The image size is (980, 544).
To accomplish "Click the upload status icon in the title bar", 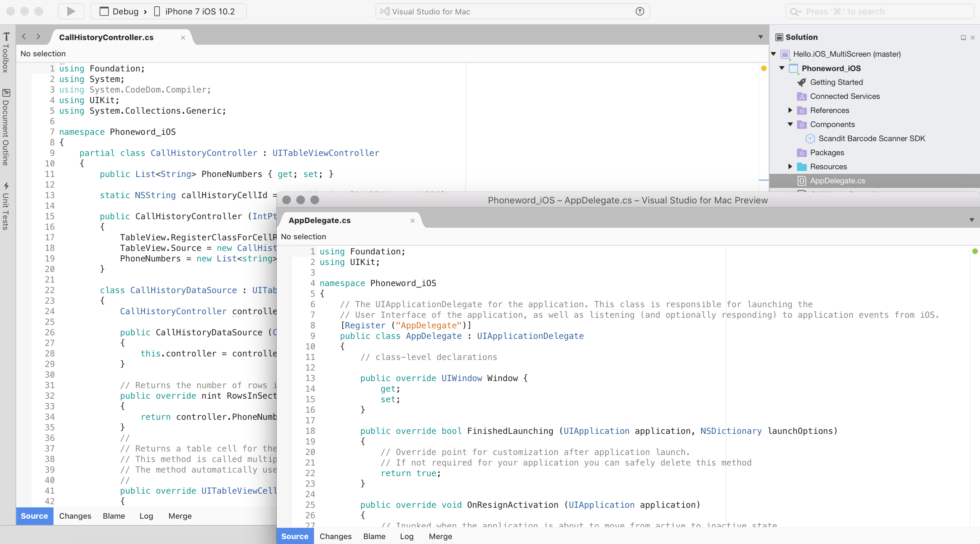I will tap(640, 11).
